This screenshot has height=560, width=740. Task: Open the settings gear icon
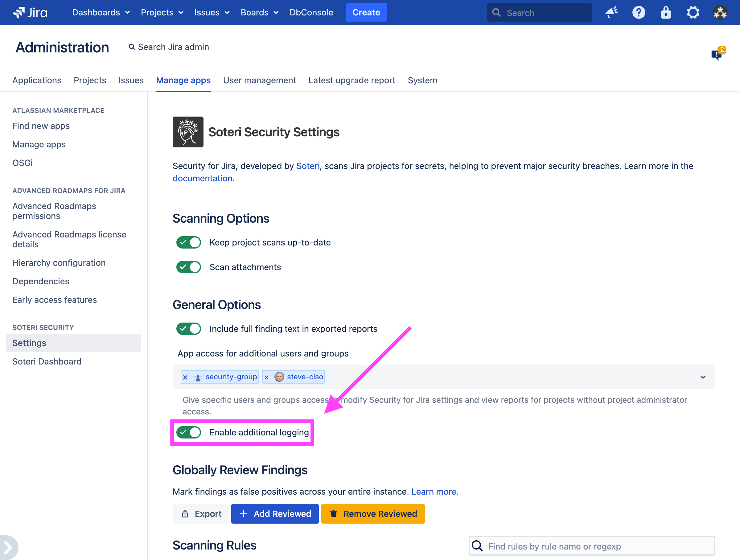coord(693,12)
